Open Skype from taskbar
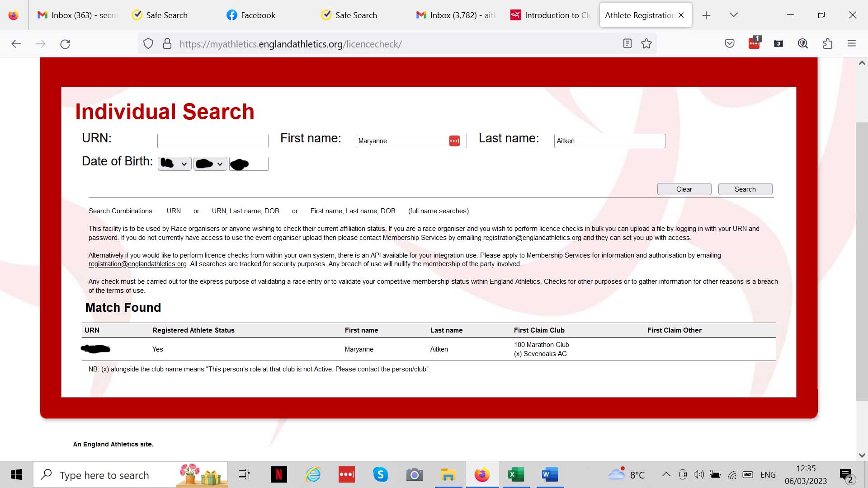The width and height of the screenshot is (868, 488). pos(381,475)
